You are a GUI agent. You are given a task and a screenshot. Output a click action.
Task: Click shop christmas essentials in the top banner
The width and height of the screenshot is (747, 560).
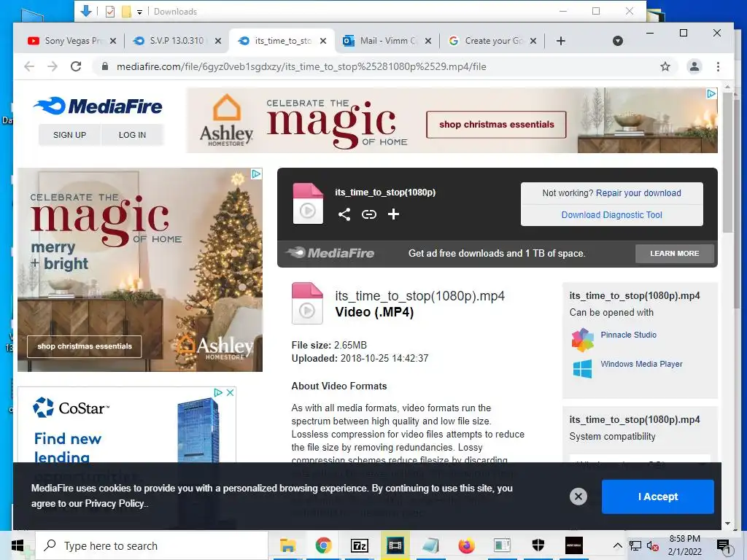496,125
